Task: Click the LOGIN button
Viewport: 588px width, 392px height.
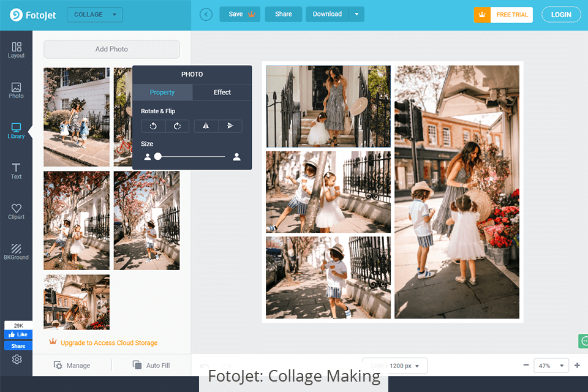Action: (561, 15)
